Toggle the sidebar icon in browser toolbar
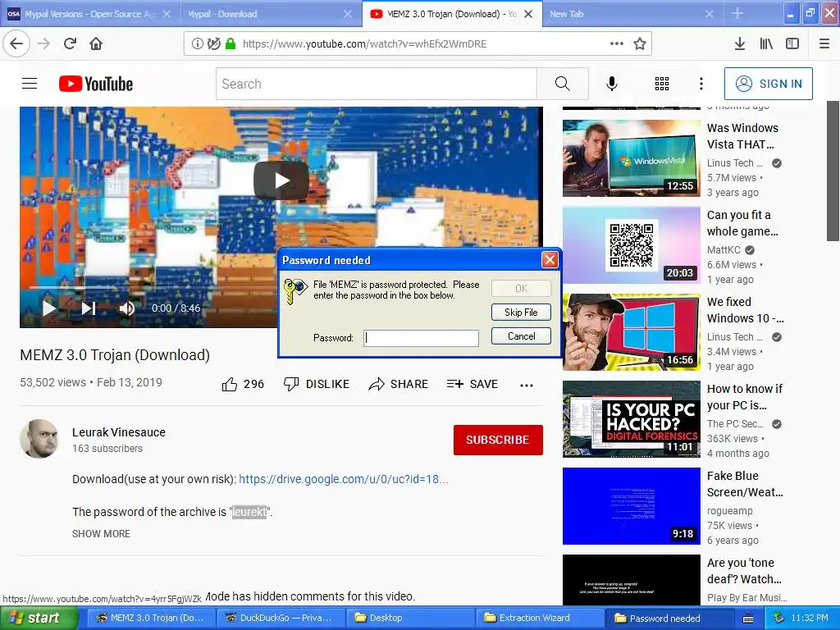Image resolution: width=840 pixels, height=630 pixels. (792, 43)
